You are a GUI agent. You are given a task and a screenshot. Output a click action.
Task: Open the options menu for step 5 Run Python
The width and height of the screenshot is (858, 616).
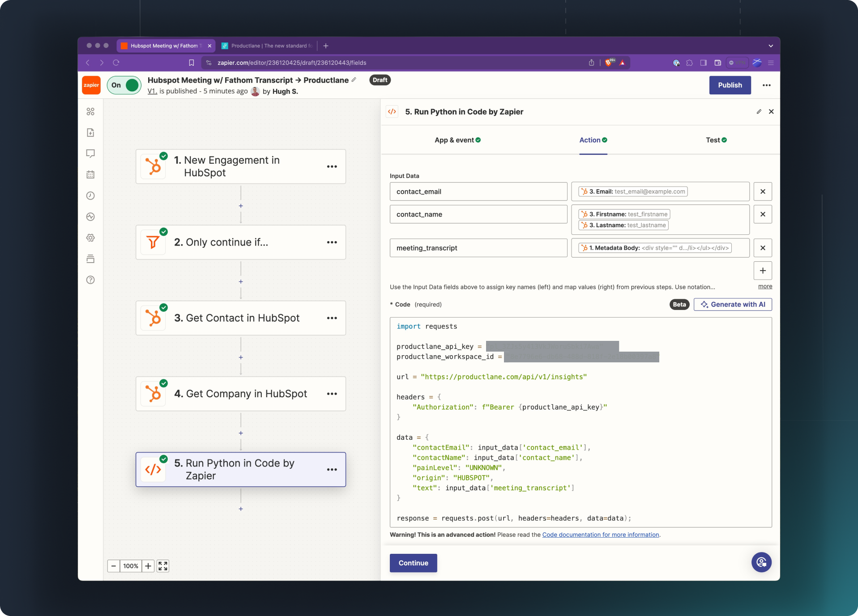coord(332,469)
